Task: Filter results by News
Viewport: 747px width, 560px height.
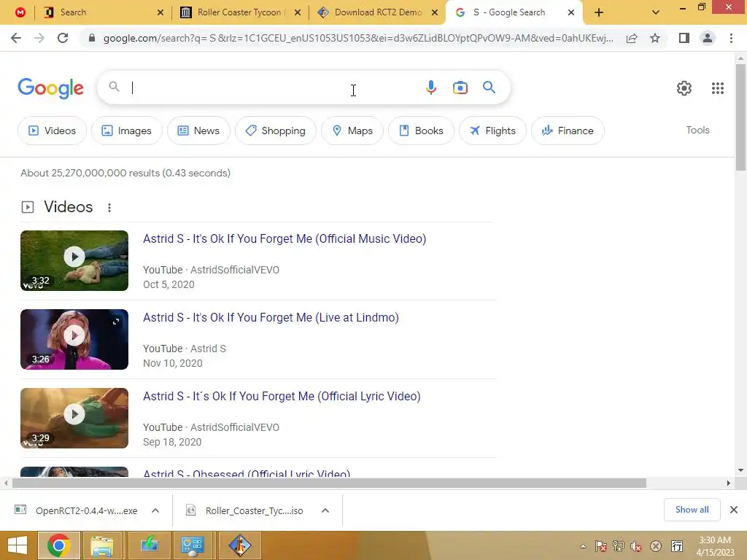Action: pyautogui.click(x=198, y=131)
